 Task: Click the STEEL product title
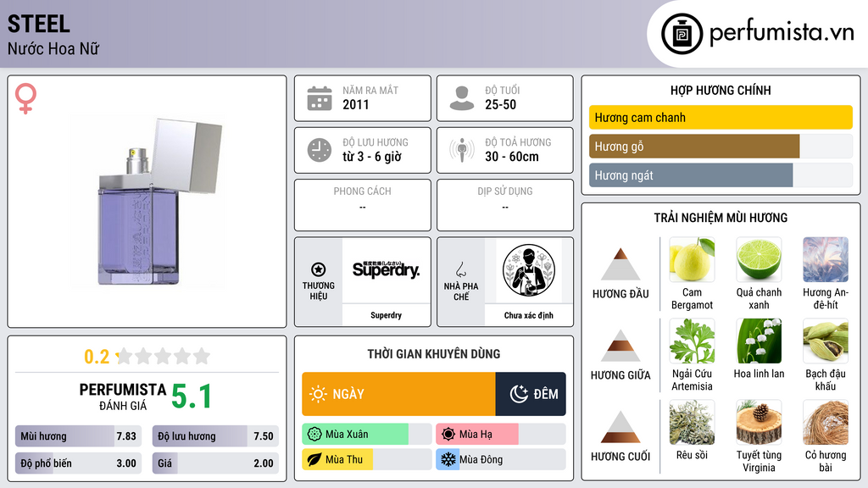[39, 24]
